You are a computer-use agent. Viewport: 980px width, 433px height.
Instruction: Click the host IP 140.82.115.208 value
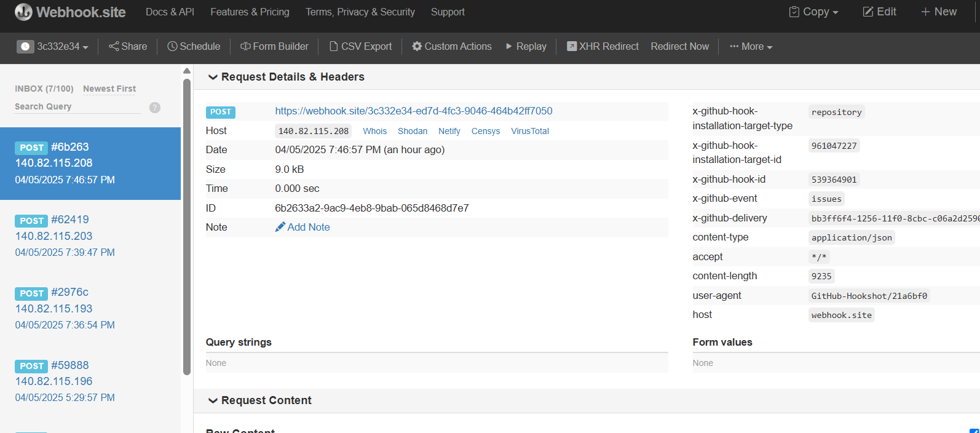point(314,131)
